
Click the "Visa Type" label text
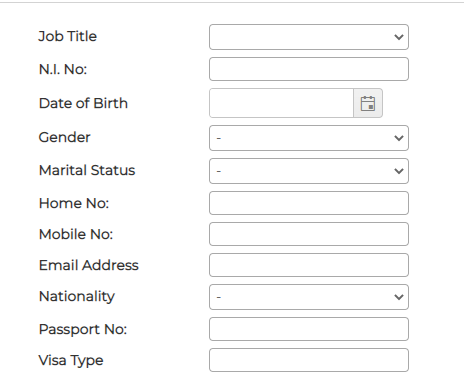click(71, 361)
